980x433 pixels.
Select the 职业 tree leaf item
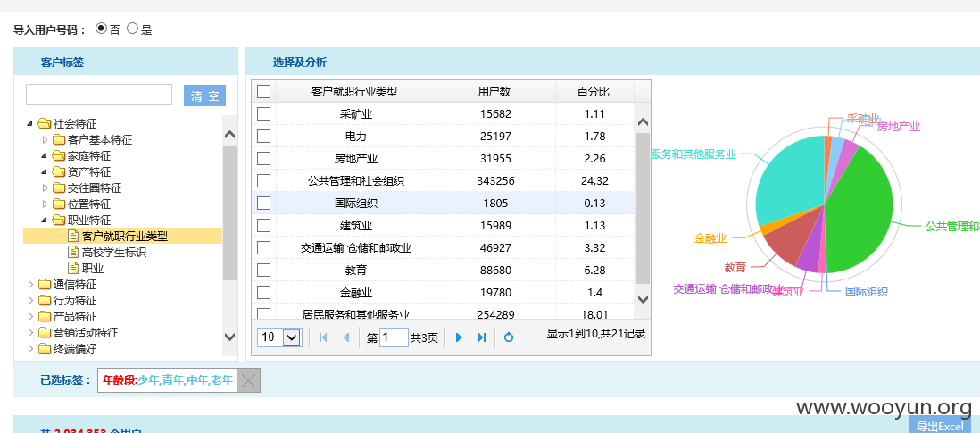93,269
